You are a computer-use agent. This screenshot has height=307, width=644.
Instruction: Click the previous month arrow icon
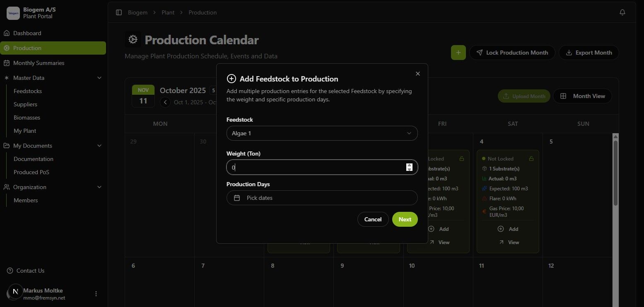click(165, 102)
